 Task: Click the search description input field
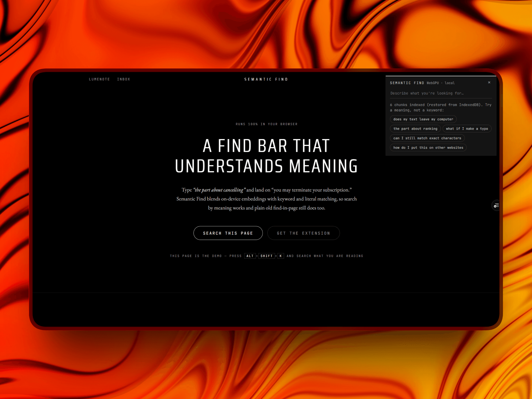[441, 93]
